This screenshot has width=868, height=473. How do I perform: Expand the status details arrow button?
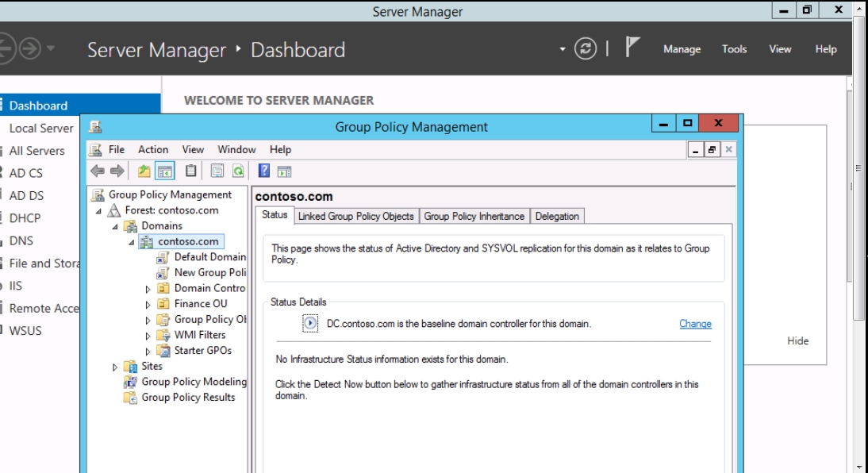pos(309,324)
